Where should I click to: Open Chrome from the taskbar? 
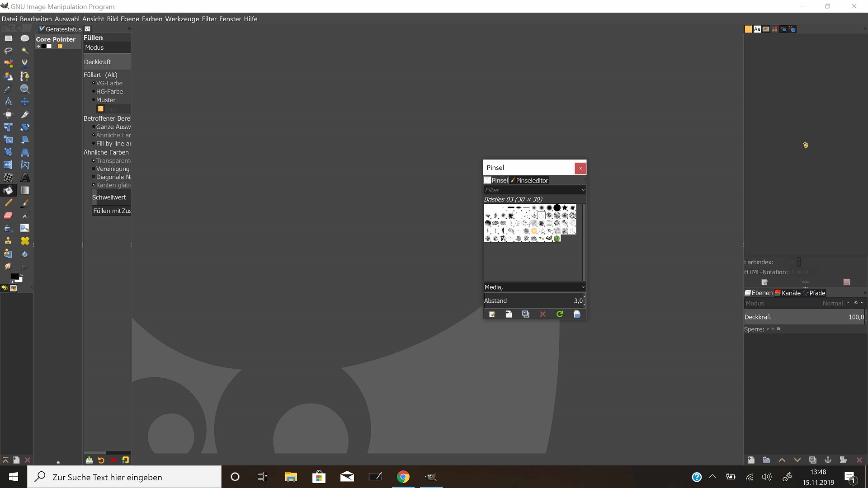pos(403,477)
